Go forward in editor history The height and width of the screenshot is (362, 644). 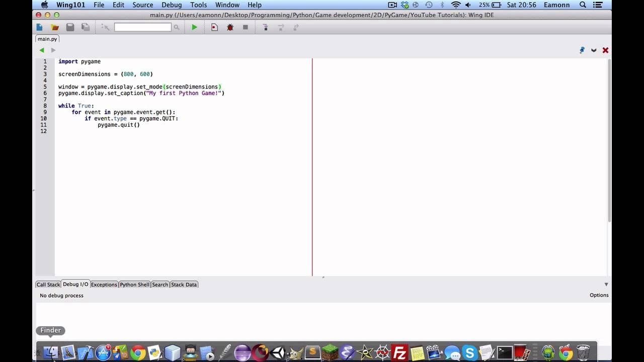(53, 50)
